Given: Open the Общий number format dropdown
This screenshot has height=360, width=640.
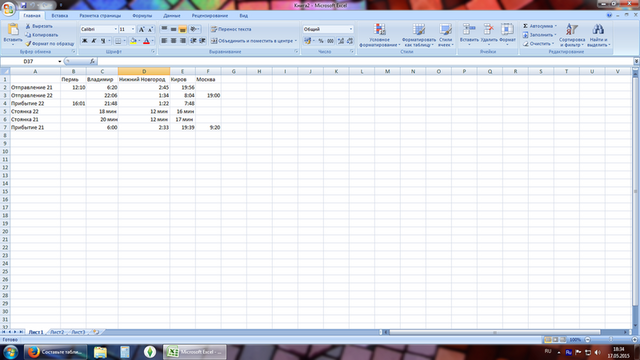Looking at the screenshot, I should pos(328,29).
